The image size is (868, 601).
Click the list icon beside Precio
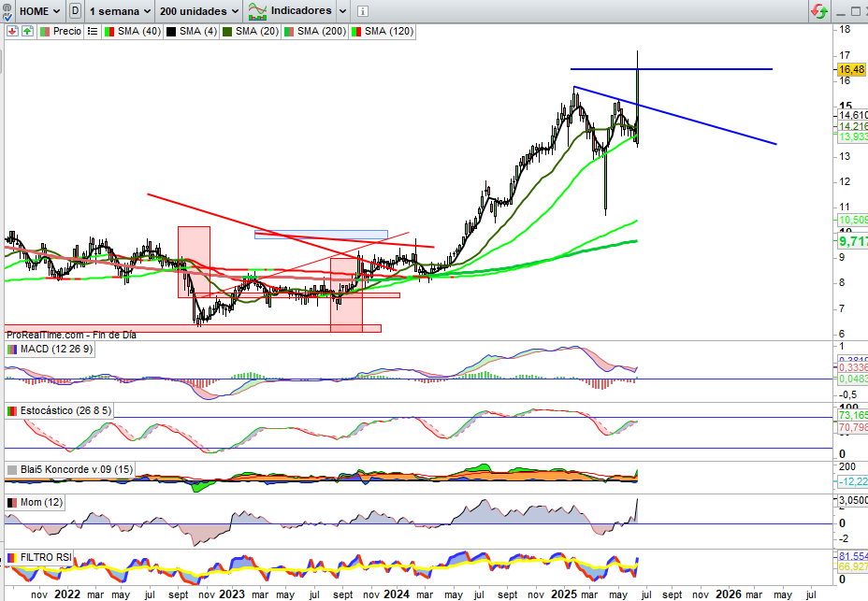point(93,31)
